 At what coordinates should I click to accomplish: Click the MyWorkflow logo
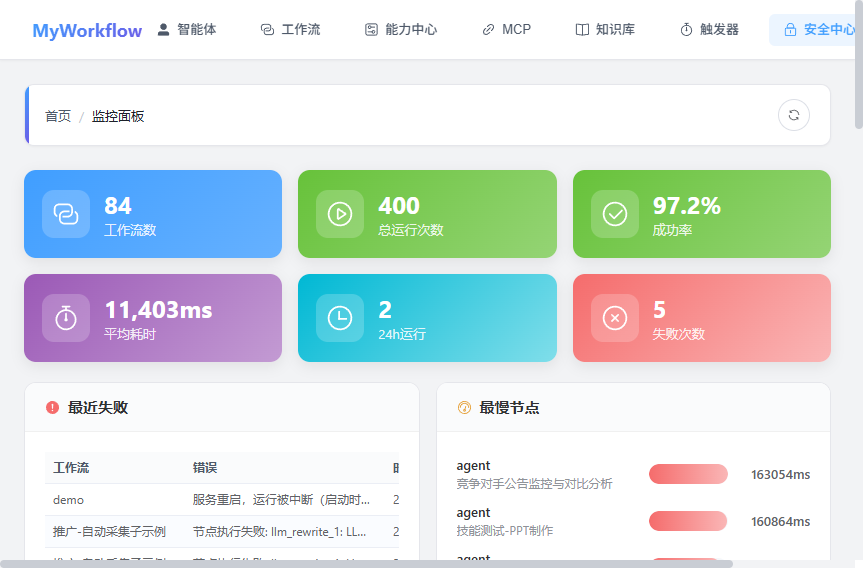tap(87, 30)
